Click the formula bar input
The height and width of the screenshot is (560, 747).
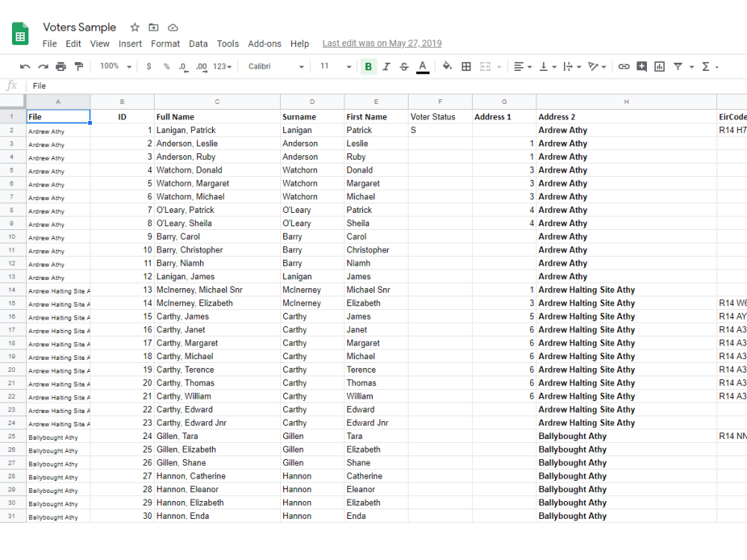pyautogui.click(x=386, y=86)
